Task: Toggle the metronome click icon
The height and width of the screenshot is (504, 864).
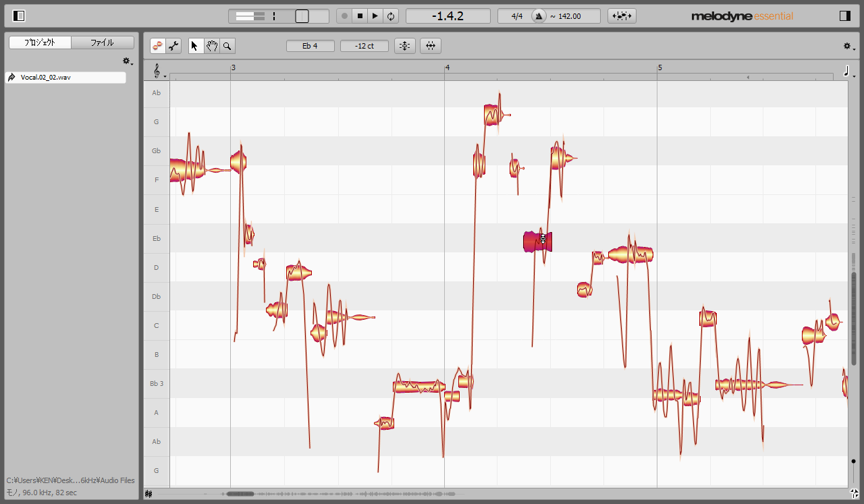Action: [x=539, y=16]
